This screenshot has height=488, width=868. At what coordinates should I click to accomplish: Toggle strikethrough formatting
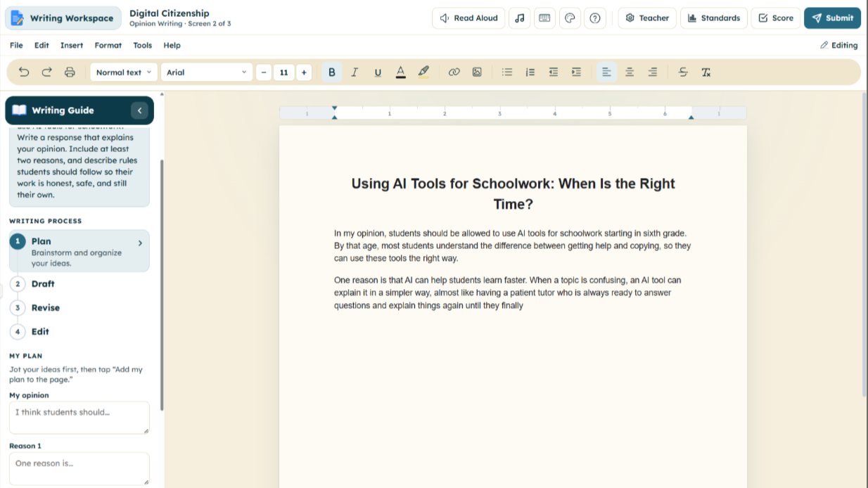pyautogui.click(x=683, y=72)
